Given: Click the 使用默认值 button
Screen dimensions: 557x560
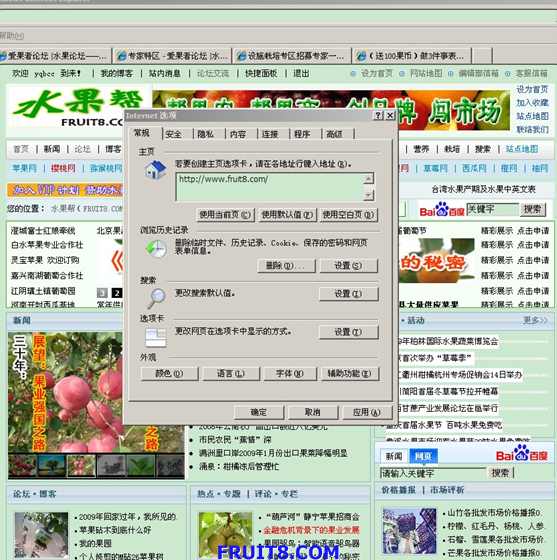Looking at the screenshot, I should tap(287, 215).
